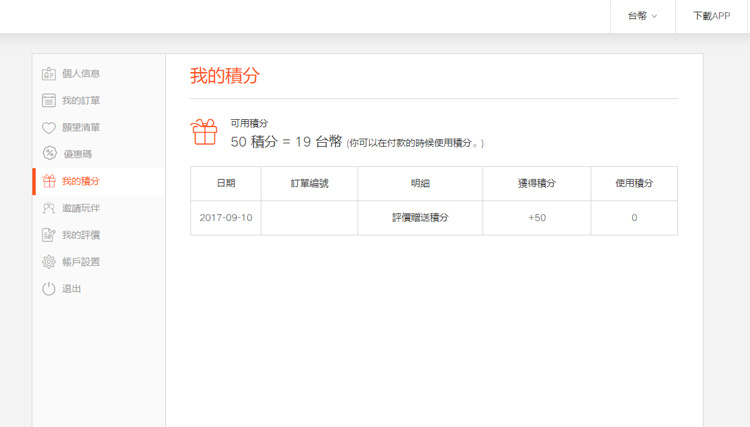The width and height of the screenshot is (750, 427).
Task: Click the heart icon beside 願望清單
Action: (x=49, y=128)
